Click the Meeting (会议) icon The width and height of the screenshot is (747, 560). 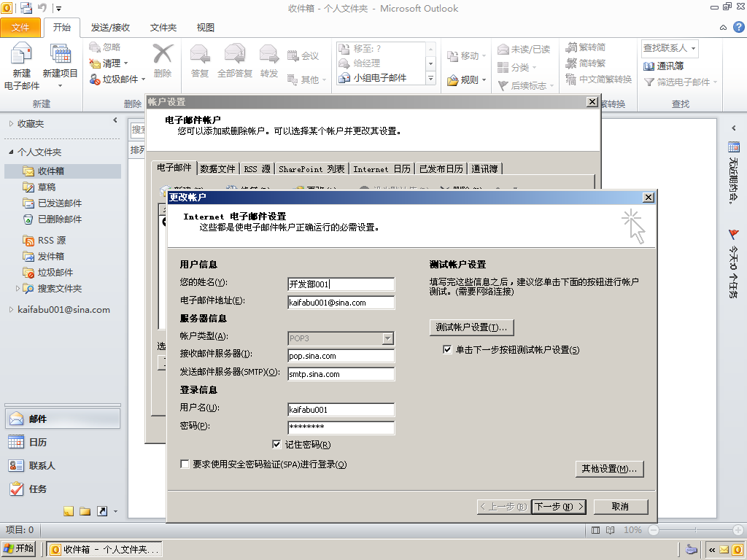(x=293, y=55)
